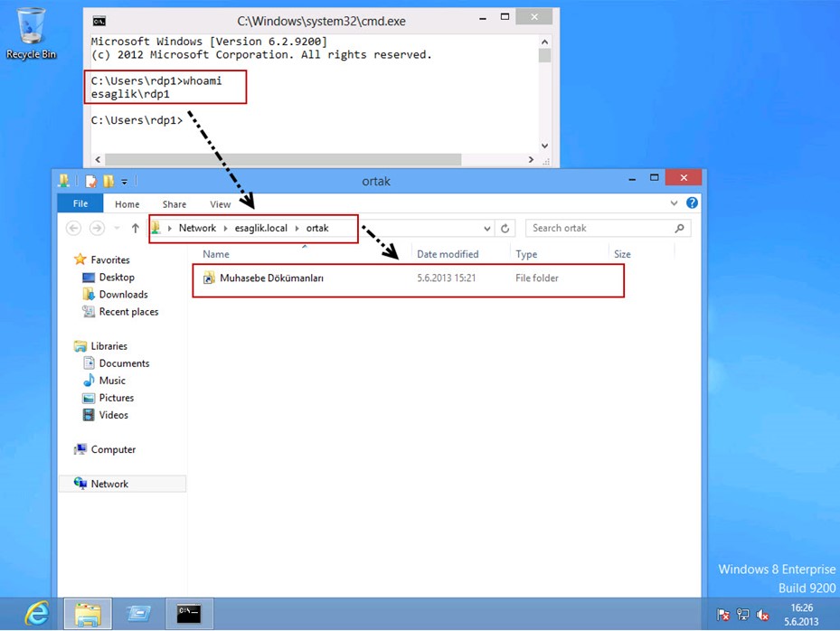
Task: Click the File folder type cell
Action: [537, 278]
